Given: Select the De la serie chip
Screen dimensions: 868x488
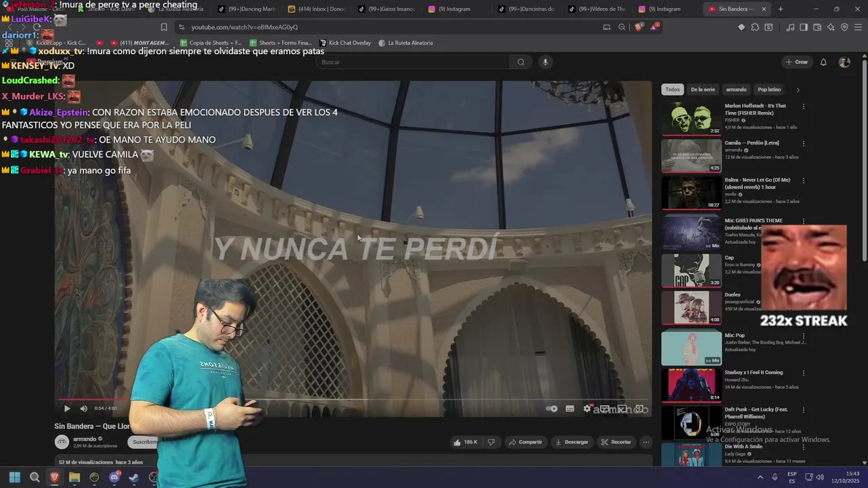Looking at the screenshot, I should 703,89.
